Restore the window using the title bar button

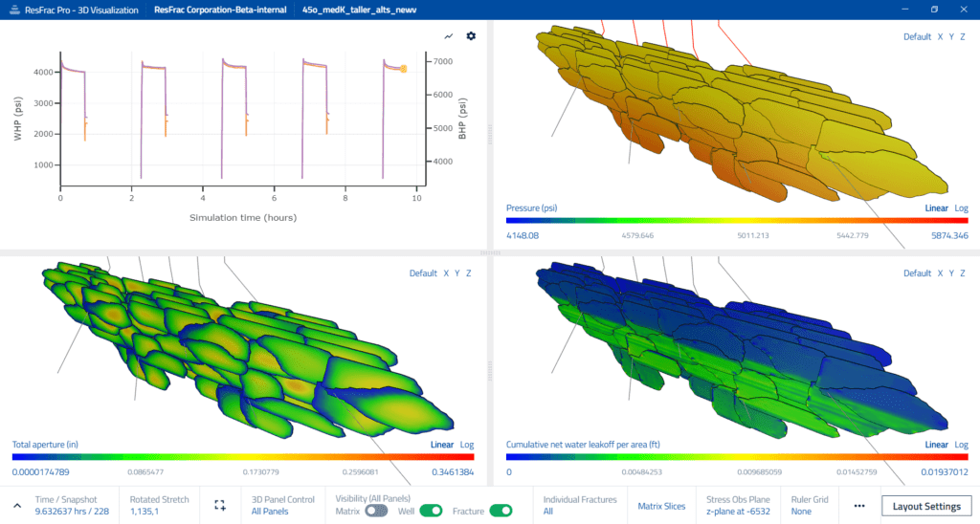point(934,9)
